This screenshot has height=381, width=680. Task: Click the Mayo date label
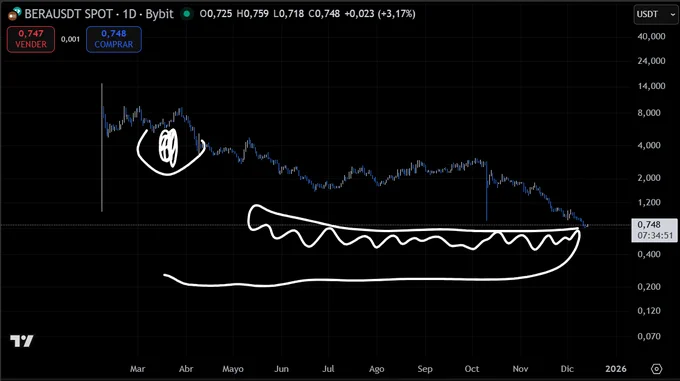click(233, 369)
